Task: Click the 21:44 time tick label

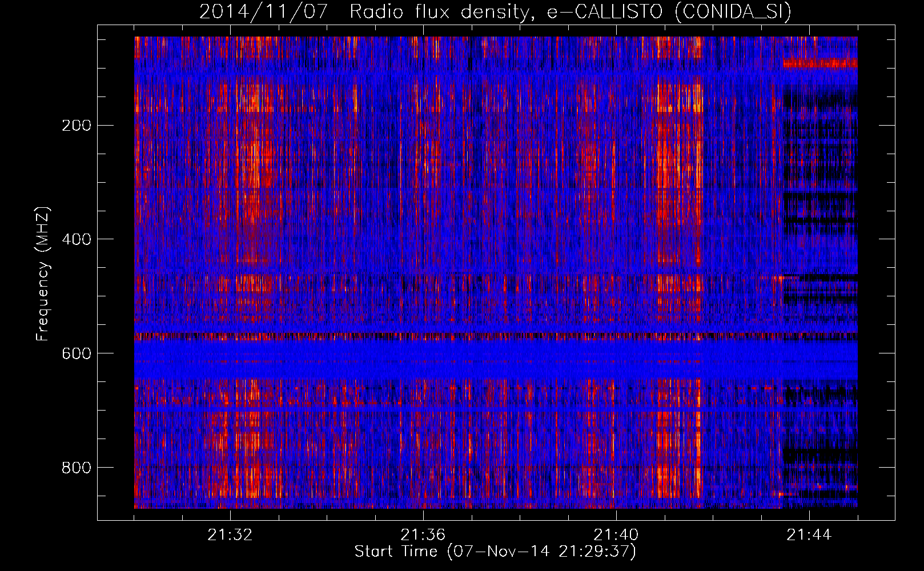Action: click(809, 535)
